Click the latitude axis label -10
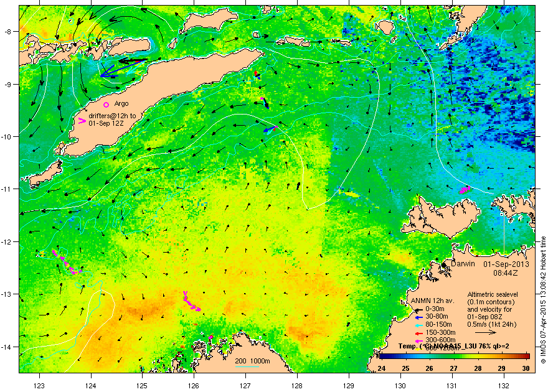 (x=6, y=137)
